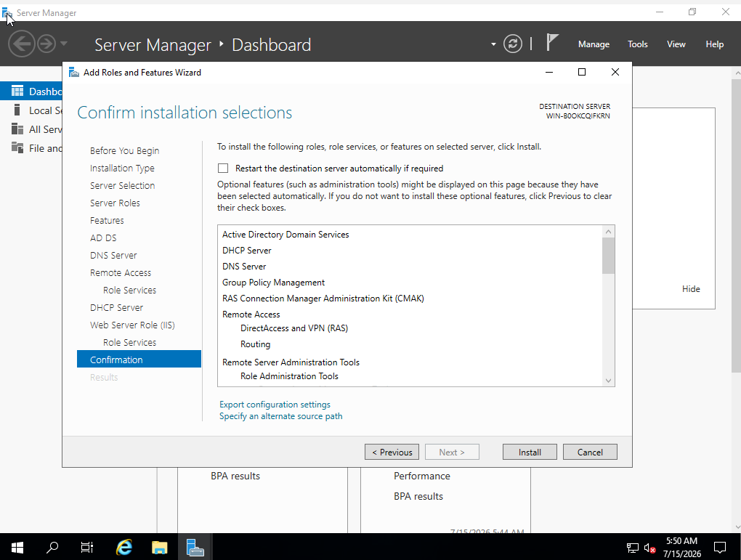
Task: Select the Dashboard sidebar icon
Action: pyautogui.click(x=17, y=91)
